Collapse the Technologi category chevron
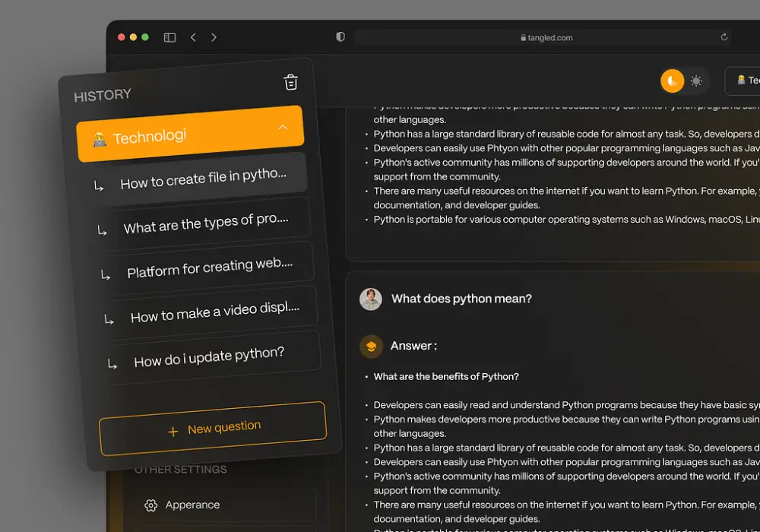 tap(283, 128)
